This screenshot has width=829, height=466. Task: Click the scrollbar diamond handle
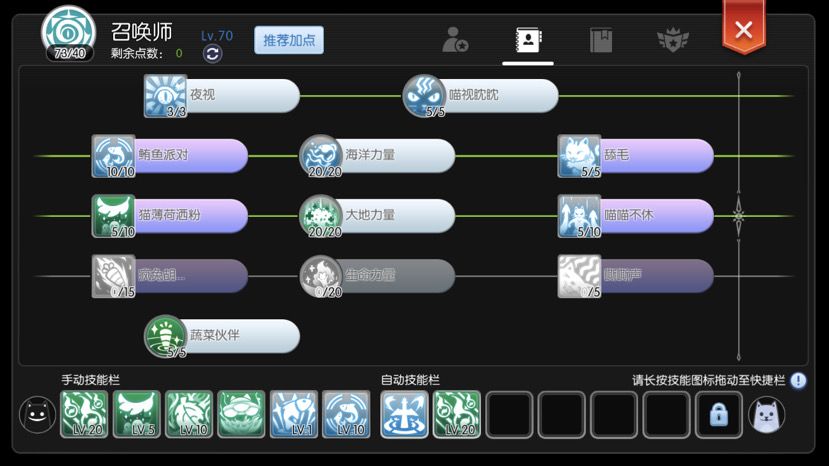coord(739,216)
